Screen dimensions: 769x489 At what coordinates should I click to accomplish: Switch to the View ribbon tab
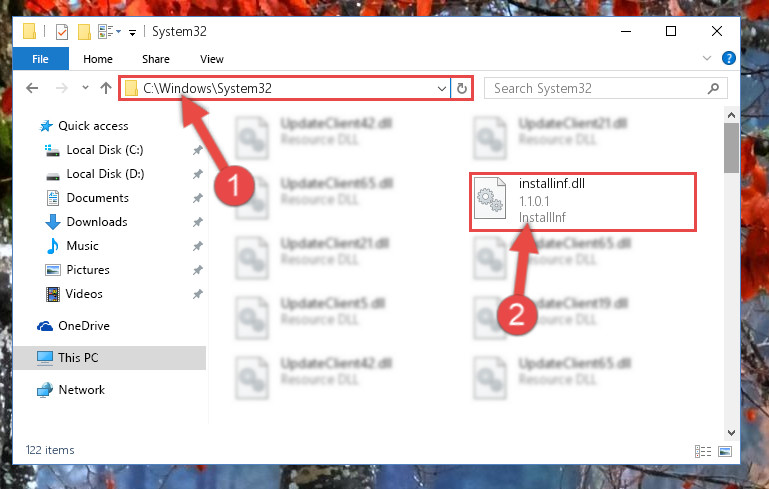click(212, 59)
